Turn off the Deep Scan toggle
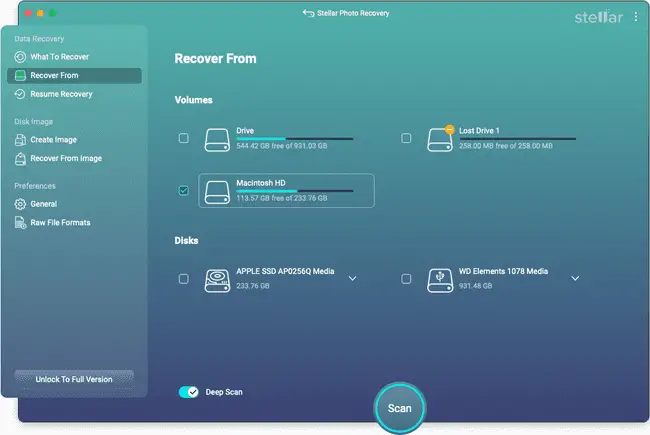 point(189,392)
